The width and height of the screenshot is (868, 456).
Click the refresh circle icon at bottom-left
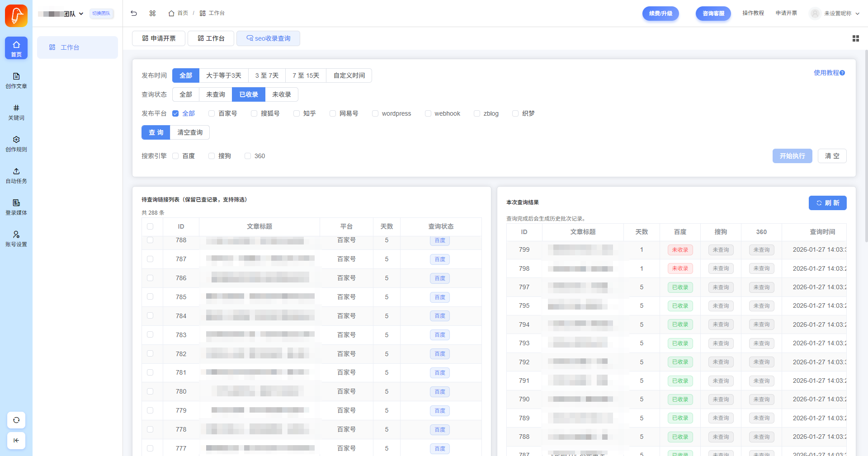point(16,420)
